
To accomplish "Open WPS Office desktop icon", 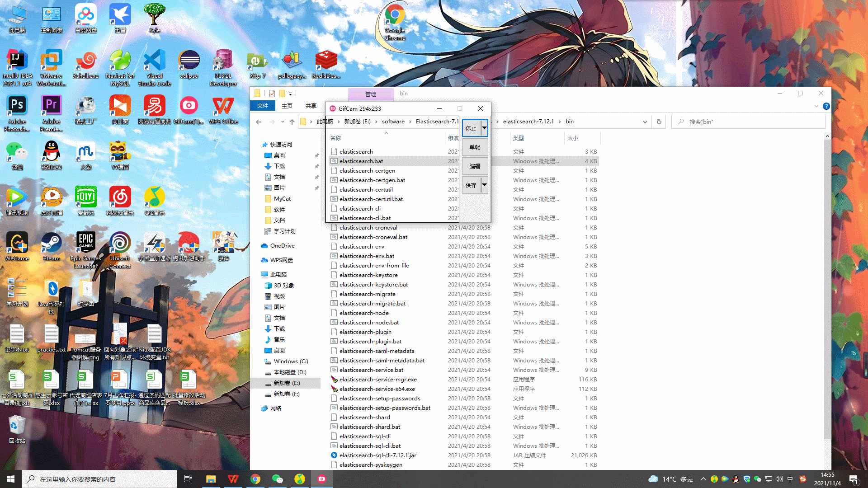I will pos(223,110).
